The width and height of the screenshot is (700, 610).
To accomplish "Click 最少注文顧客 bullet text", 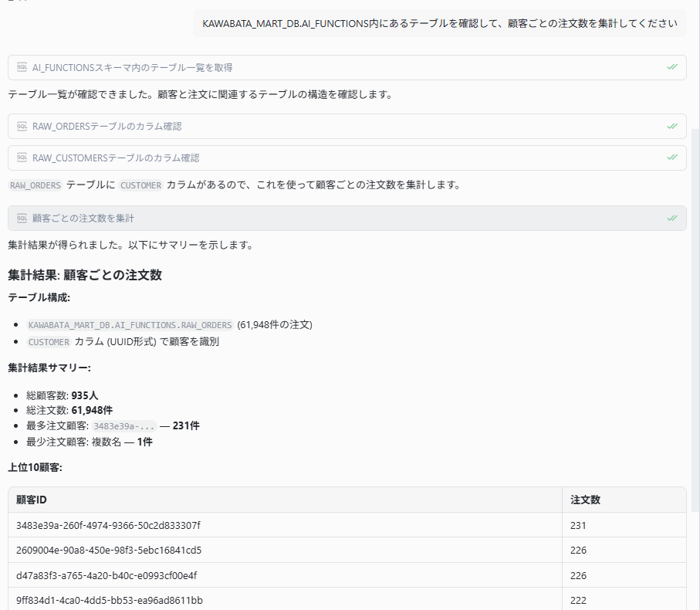I will click(90, 442).
